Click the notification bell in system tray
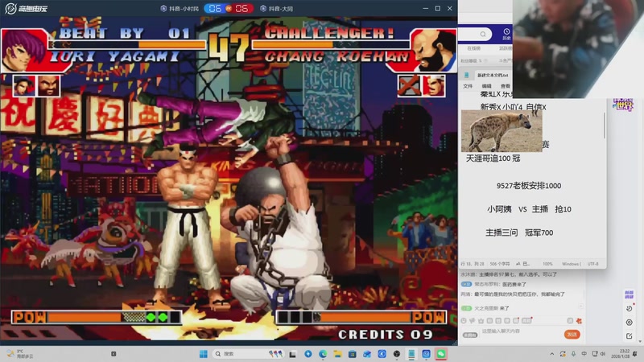 tap(635, 354)
